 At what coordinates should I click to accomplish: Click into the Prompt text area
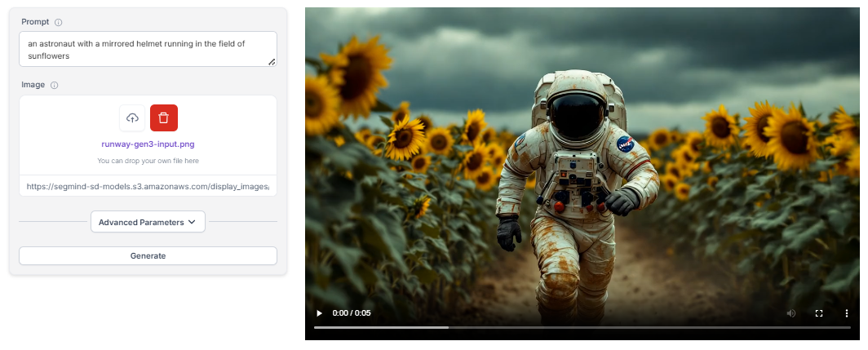click(x=148, y=49)
